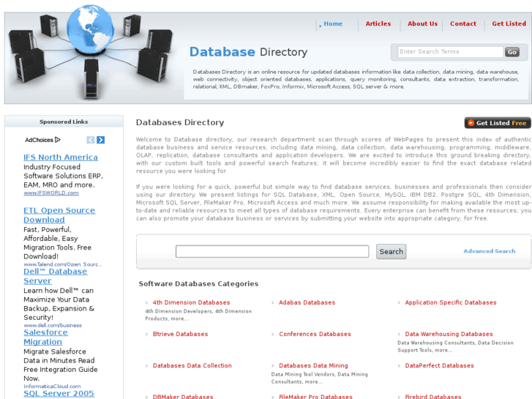
Task: Open the About Us menu item
Action: [422, 23]
